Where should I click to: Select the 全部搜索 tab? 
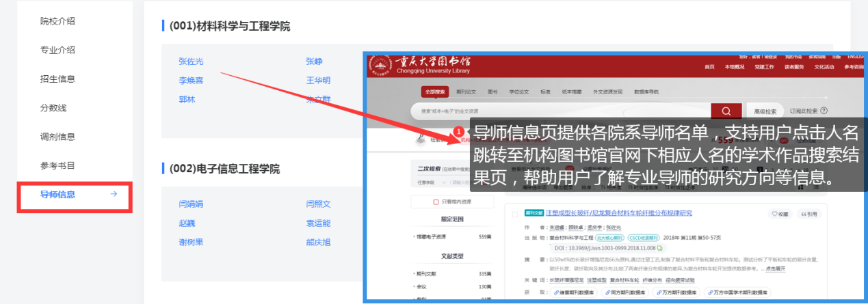point(435,91)
